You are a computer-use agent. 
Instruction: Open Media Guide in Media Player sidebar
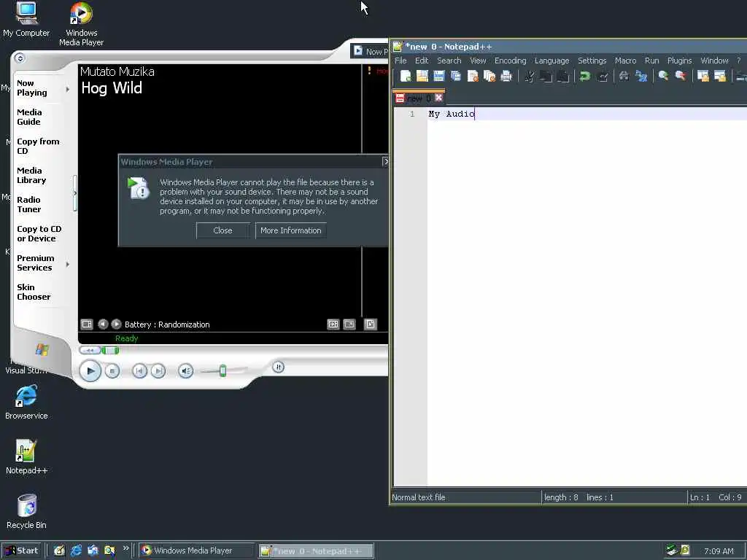coord(29,117)
